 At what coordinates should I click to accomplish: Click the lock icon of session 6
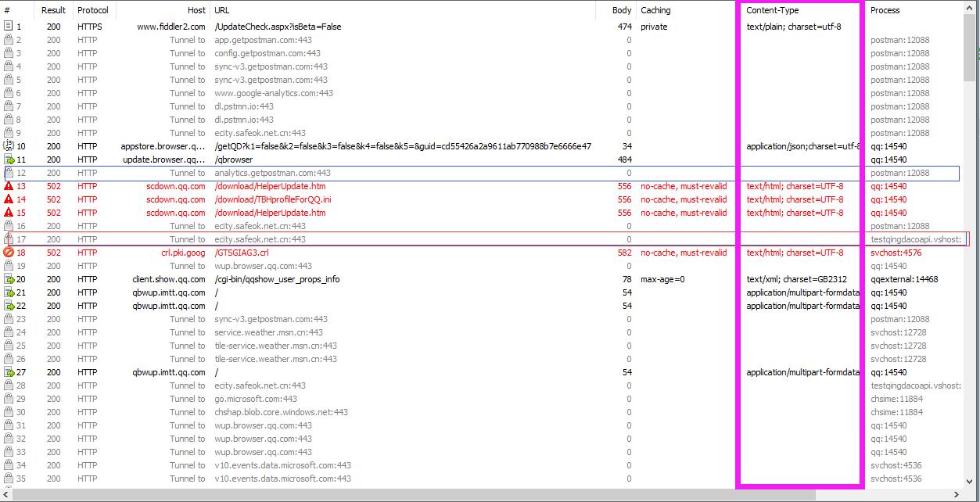(9, 93)
